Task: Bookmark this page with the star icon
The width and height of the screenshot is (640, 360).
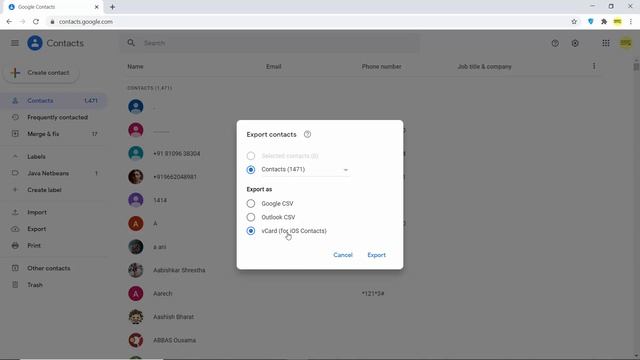Action: (x=574, y=22)
